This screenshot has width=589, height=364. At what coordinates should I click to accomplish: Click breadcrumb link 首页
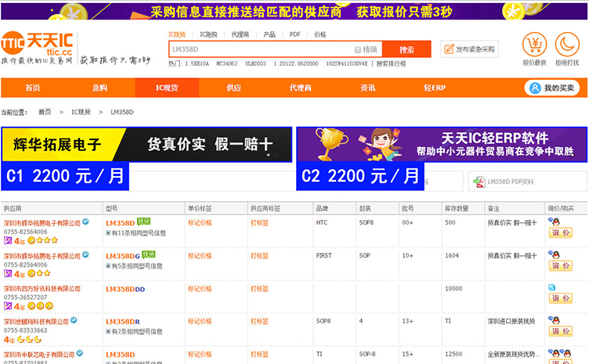(x=45, y=112)
